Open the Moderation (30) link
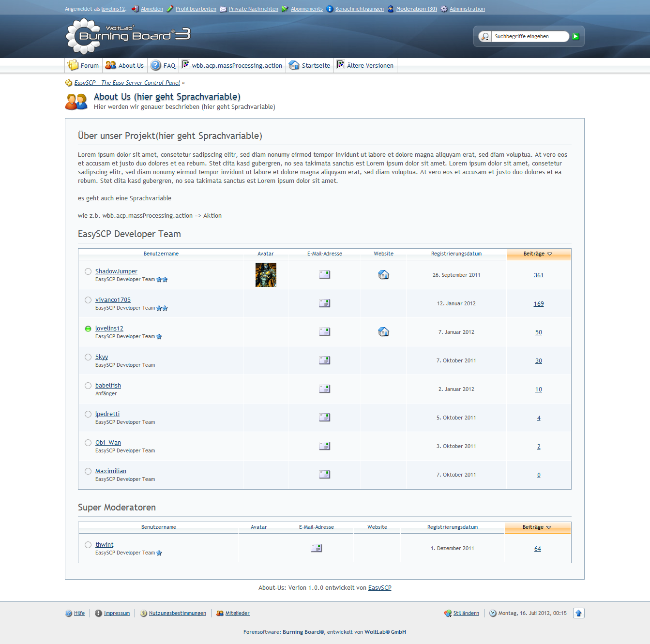Viewport: 650px width, 644px height. pyautogui.click(x=416, y=9)
